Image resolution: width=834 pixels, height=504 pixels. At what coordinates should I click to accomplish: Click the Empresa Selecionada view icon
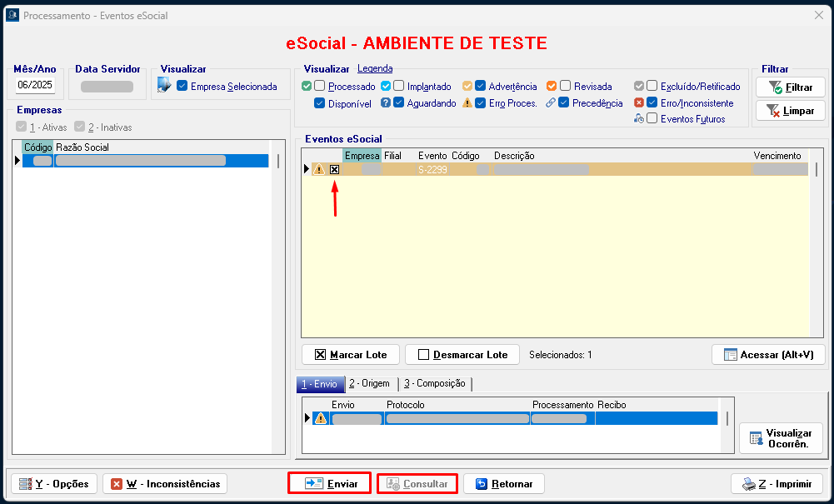(164, 85)
